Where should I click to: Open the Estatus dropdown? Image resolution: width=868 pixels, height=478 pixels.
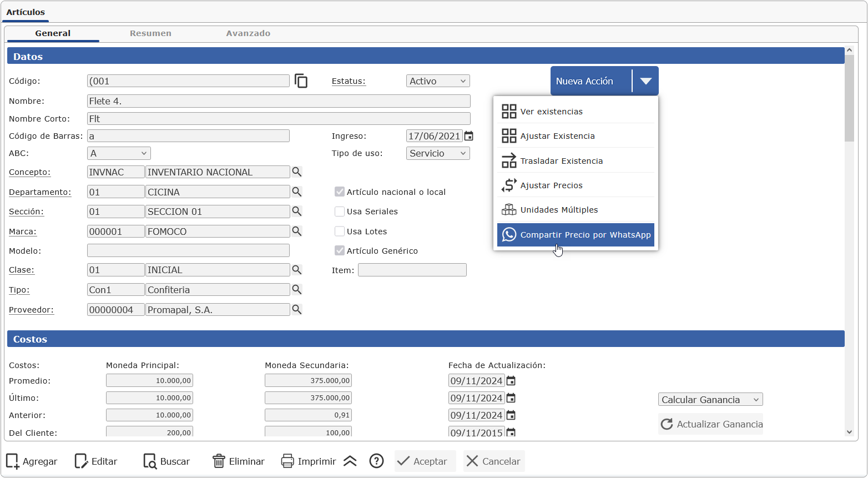(438, 81)
